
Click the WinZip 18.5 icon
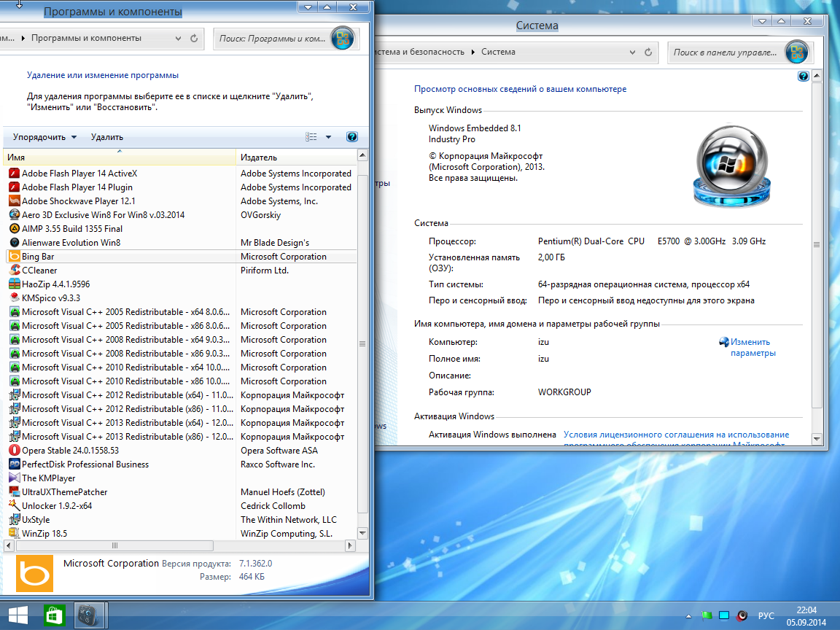click(x=15, y=534)
